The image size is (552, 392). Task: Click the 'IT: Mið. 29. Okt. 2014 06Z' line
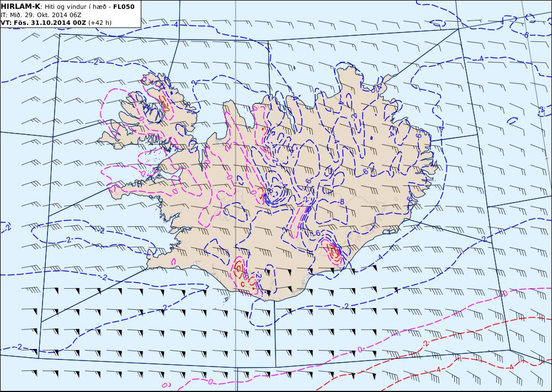41,15
